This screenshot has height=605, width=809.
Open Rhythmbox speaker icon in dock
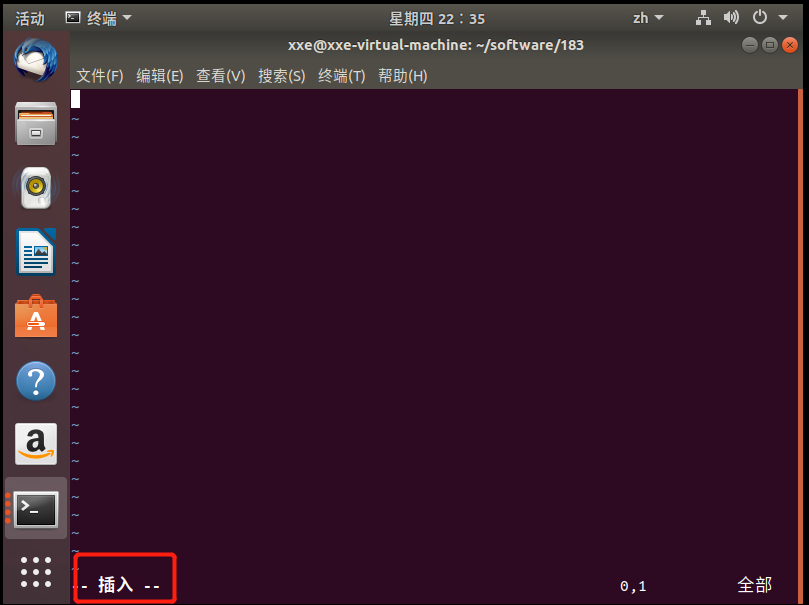pyautogui.click(x=36, y=187)
